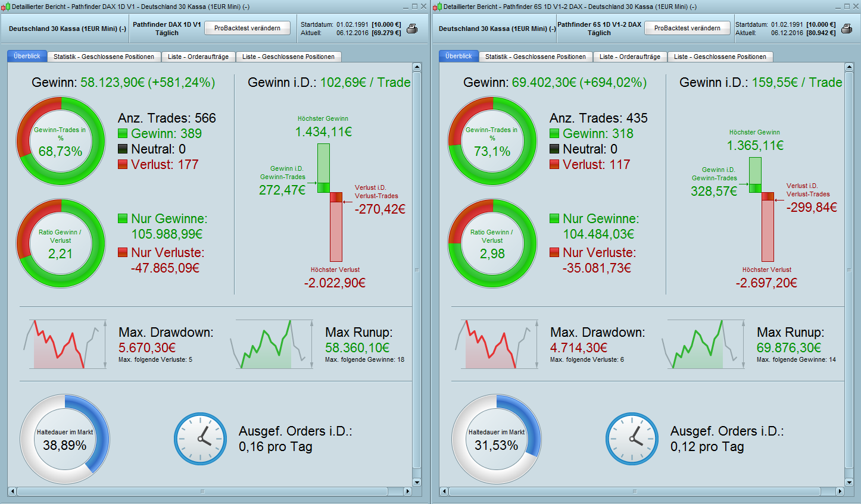This screenshot has height=504, width=861.
Task: Click the horizontal scrollbar right arrow in DAX 1D V1 window
Action: tap(408, 492)
